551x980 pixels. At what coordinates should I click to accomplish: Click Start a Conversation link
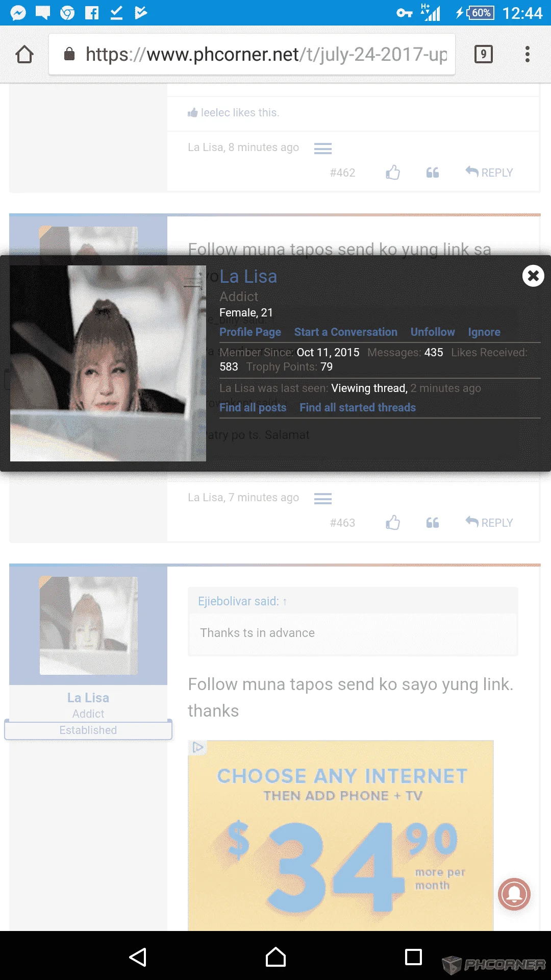(x=345, y=332)
